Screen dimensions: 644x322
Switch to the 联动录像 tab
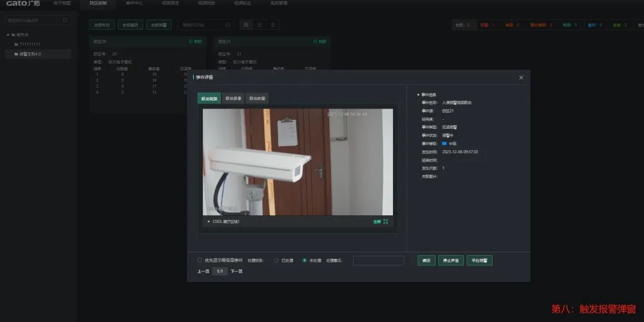233,98
